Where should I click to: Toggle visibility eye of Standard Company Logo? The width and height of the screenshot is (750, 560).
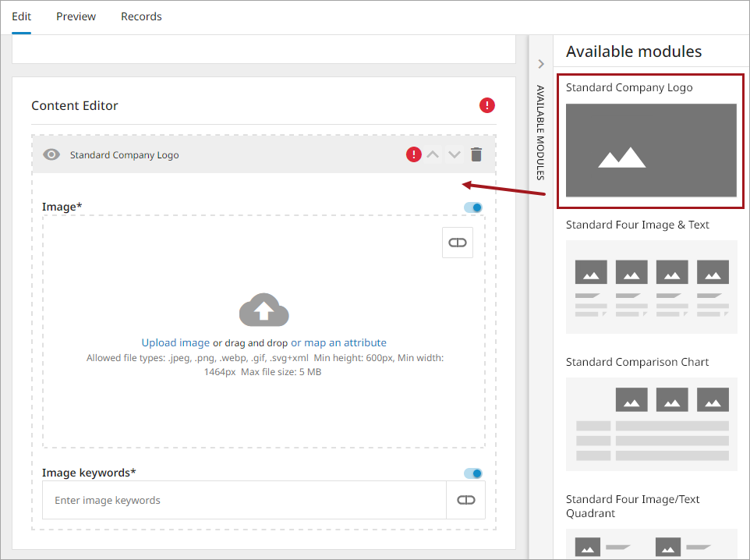[51, 154]
